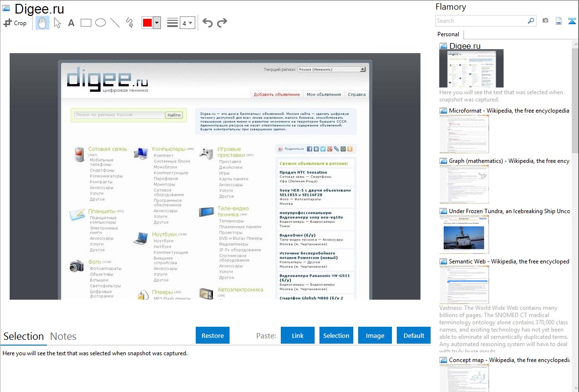
Task: Click the blue page document icon
Action: tap(559, 21)
